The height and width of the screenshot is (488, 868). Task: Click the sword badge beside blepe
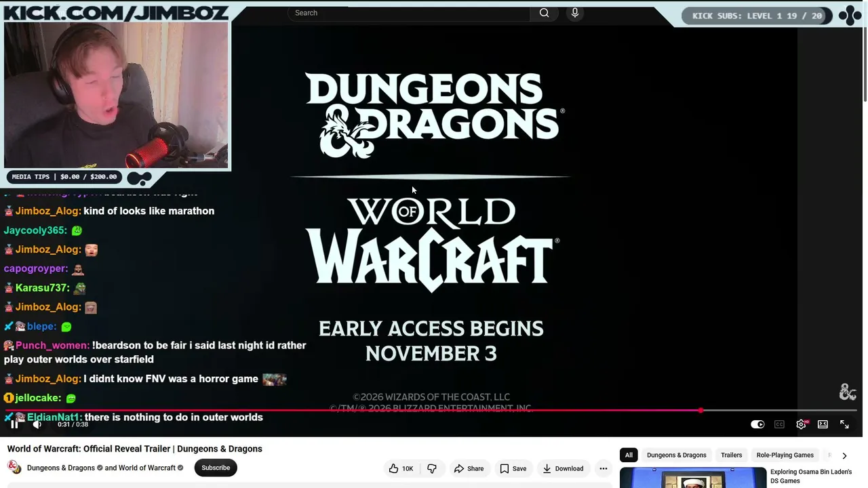tap(9, 327)
